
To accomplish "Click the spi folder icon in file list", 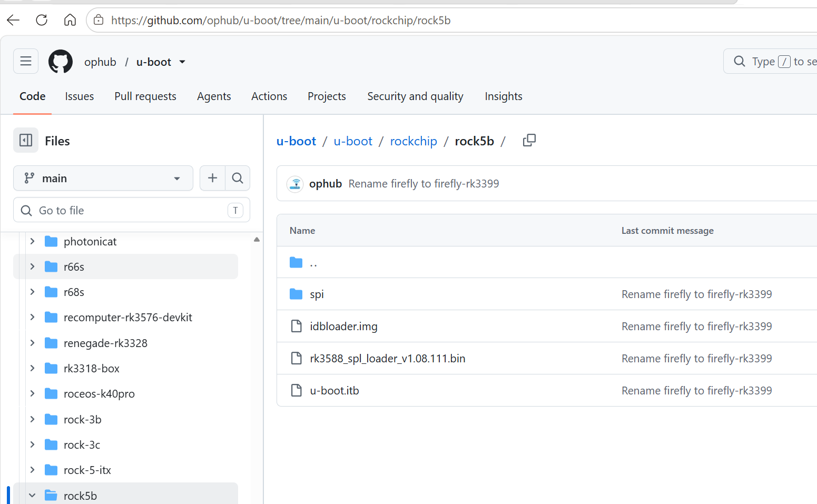I will tap(296, 294).
